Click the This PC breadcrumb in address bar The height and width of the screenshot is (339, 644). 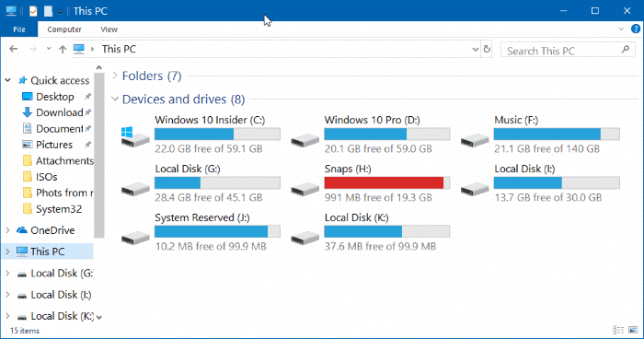[x=119, y=49]
